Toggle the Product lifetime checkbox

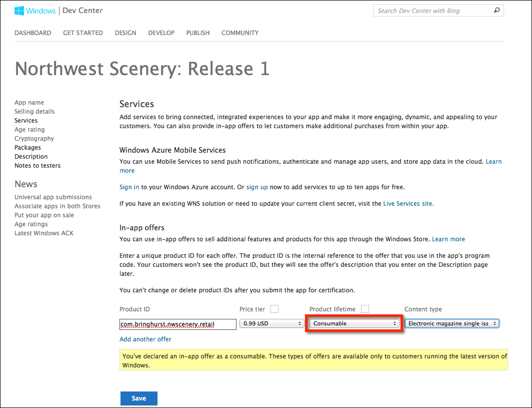point(365,309)
